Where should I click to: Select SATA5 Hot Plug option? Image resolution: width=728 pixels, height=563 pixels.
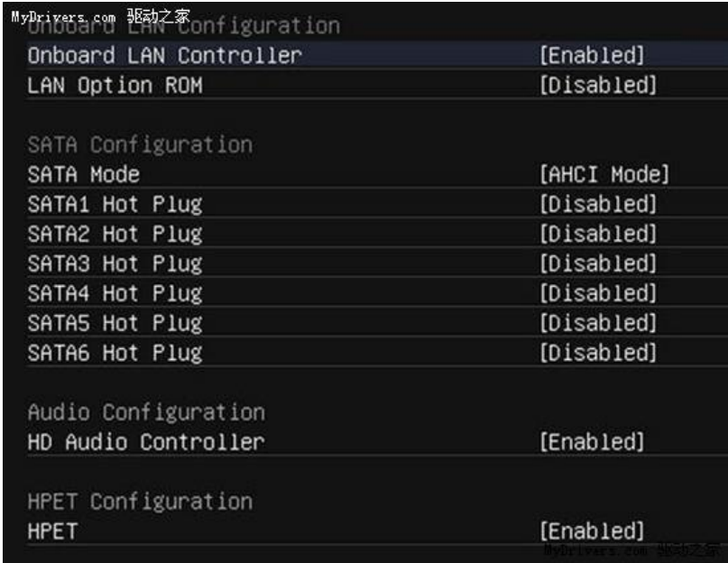[x=115, y=323]
